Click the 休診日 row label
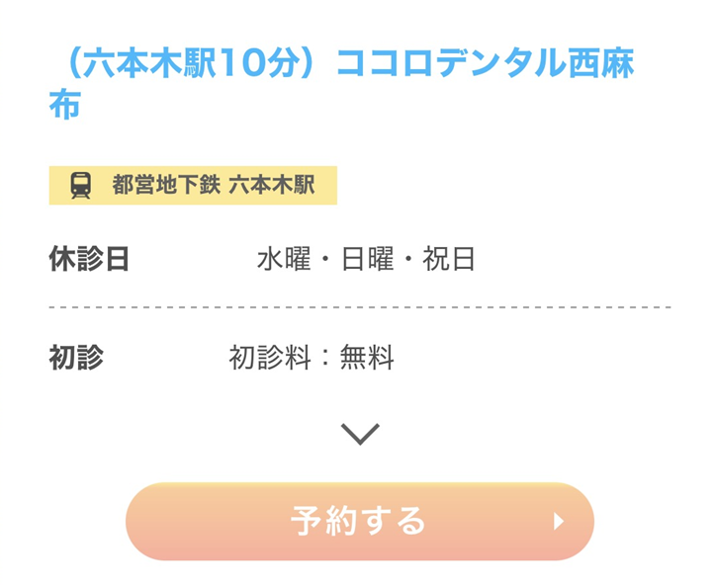Image resolution: width=715 pixels, height=588 pixels. (x=89, y=259)
